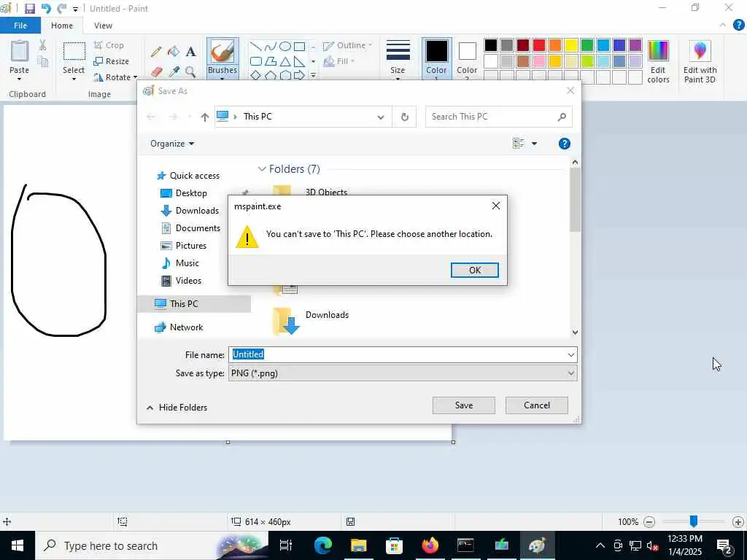Select Color 1 foreground swatch

tap(436, 58)
